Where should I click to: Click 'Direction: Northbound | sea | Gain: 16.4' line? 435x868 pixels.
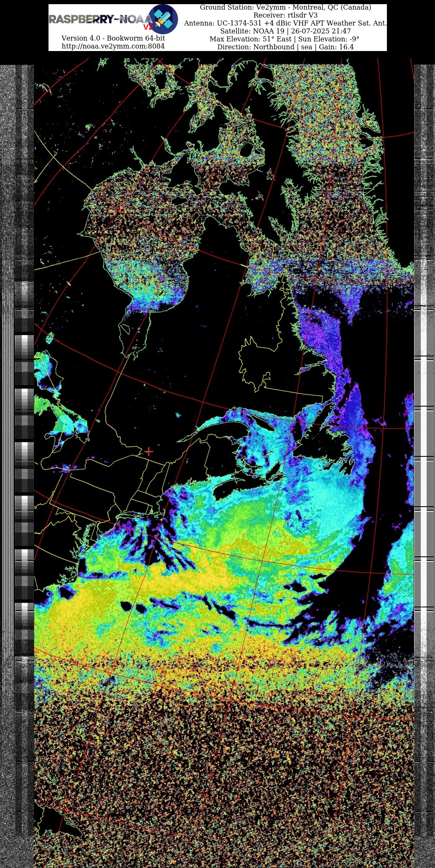click(x=285, y=47)
